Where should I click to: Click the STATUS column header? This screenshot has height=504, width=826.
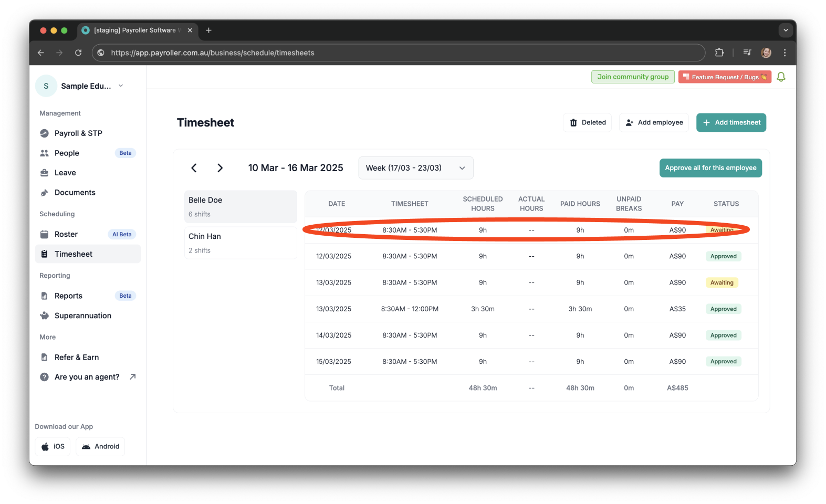[x=726, y=204]
